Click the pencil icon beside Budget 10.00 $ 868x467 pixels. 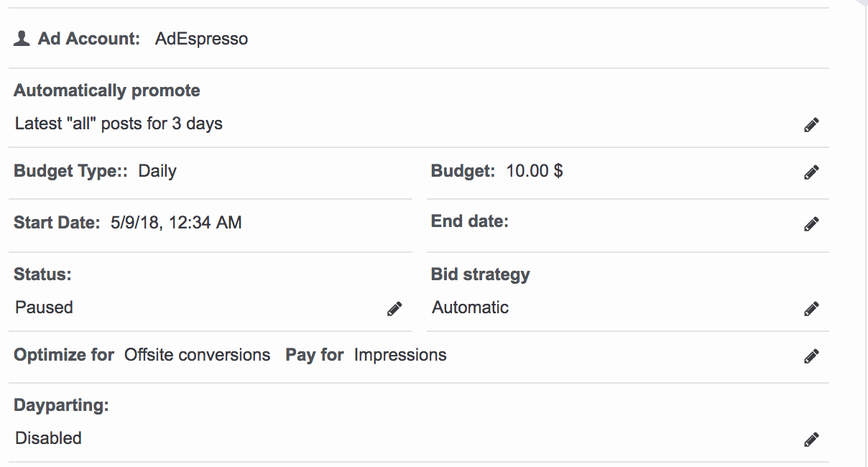click(x=811, y=172)
